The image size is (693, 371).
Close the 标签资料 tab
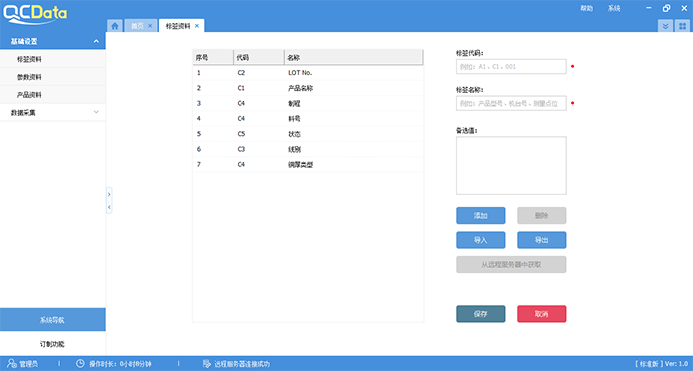pos(197,26)
